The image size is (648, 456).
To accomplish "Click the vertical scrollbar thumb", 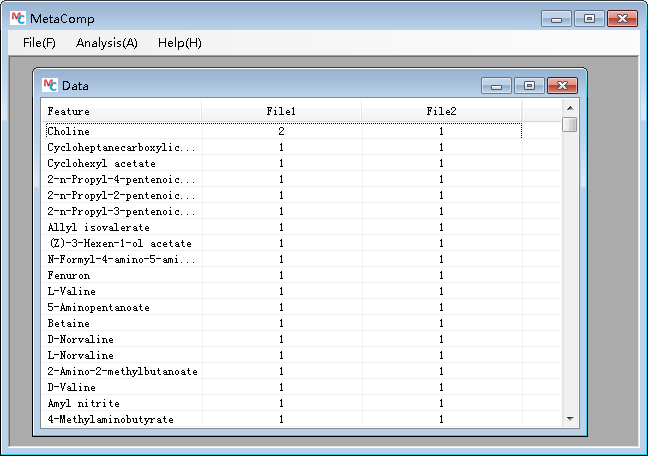I will [x=569, y=125].
